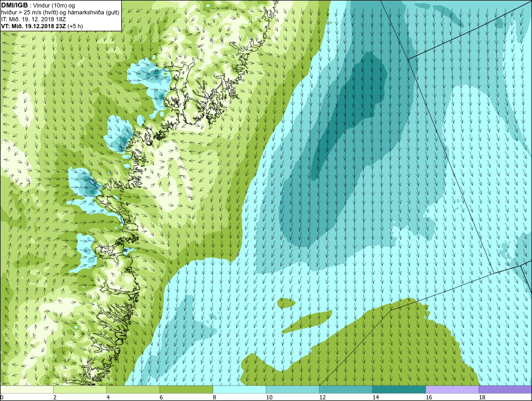Click the 'VT: Mið. 19.12.2018 23Z (+5 h)' line
The image size is (532, 401).
41,26
